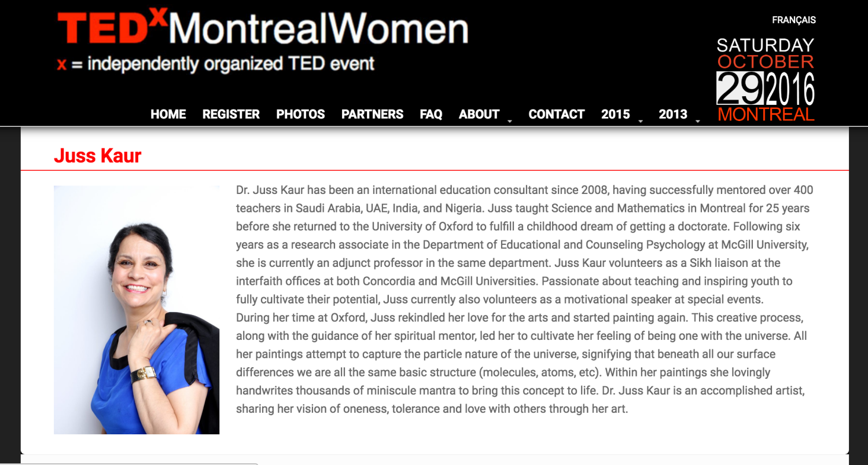Open the CONTACT page
868x465 pixels.
(x=557, y=114)
